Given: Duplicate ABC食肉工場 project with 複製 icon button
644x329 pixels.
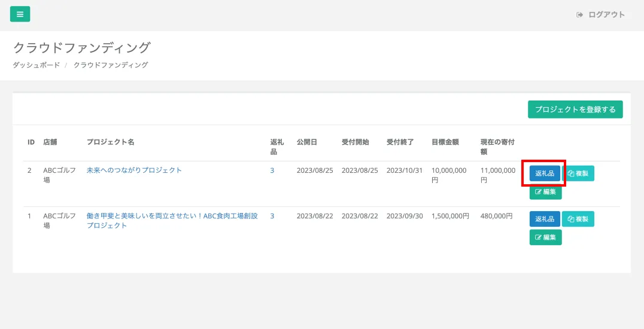Looking at the screenshot, I should (x=578, y=219).
